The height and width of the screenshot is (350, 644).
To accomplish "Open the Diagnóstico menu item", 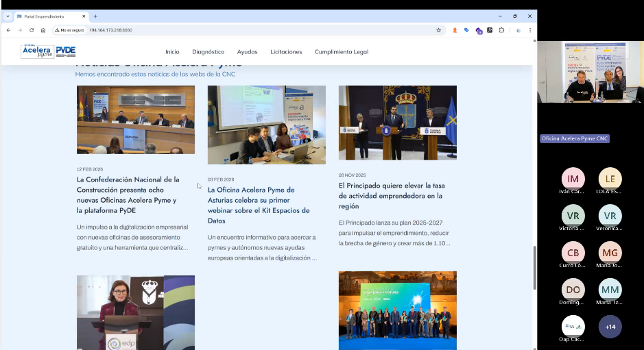I will [208, 52].
